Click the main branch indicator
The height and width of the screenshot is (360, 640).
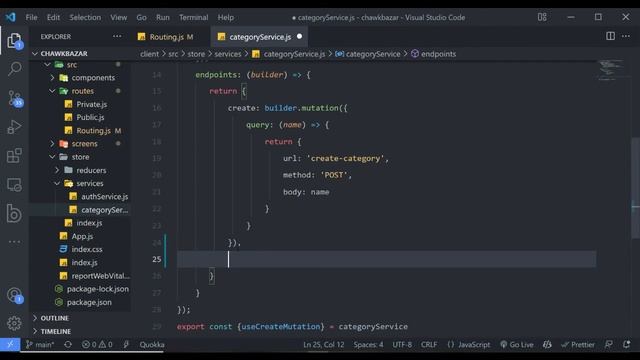pyautogui.click(x=40, y=344)
